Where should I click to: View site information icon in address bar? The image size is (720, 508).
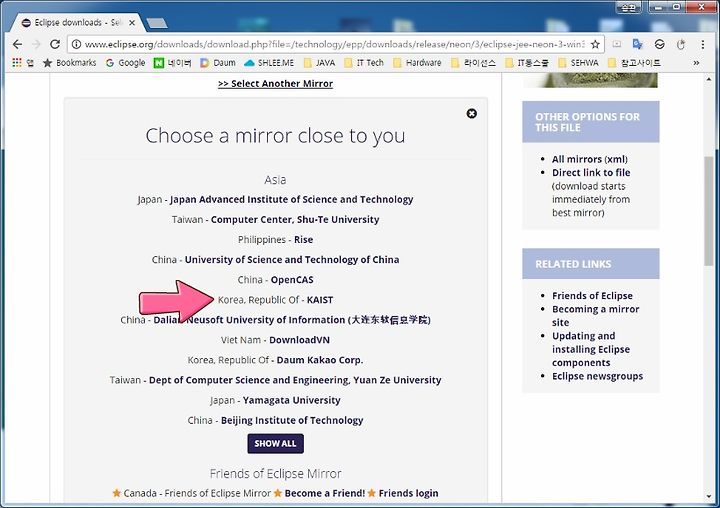(76, 44)
